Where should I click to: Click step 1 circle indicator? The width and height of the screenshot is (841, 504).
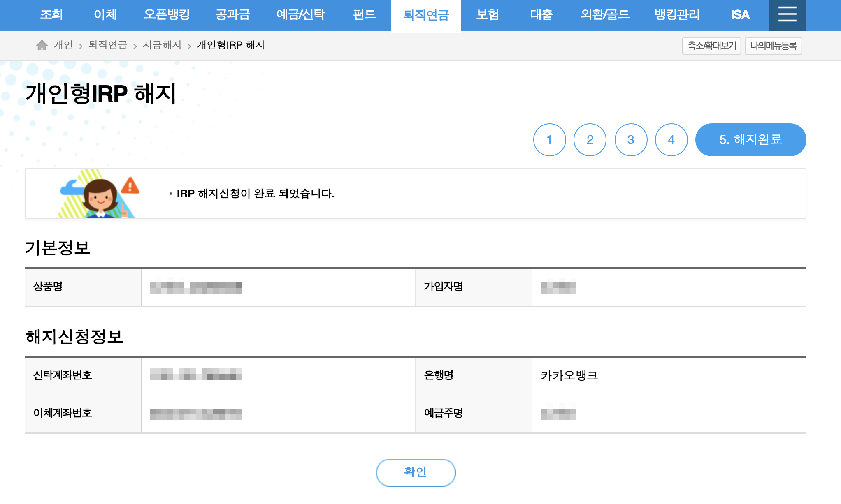click(x=549, y=140)
